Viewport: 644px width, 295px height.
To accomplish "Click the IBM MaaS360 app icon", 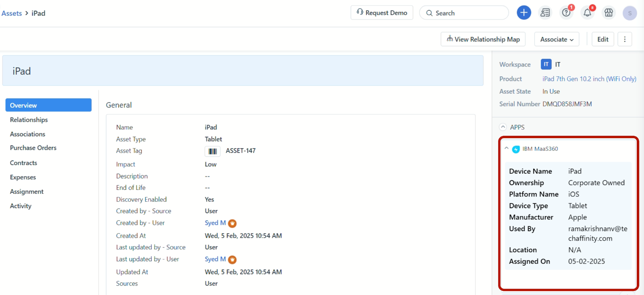I will click(x=516, y=149).
